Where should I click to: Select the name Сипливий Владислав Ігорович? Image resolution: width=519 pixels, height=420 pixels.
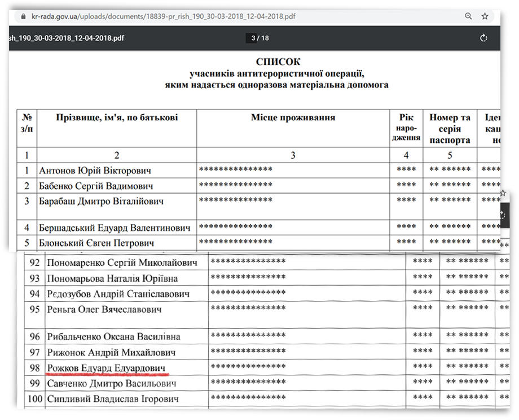[x=113, y=399]
